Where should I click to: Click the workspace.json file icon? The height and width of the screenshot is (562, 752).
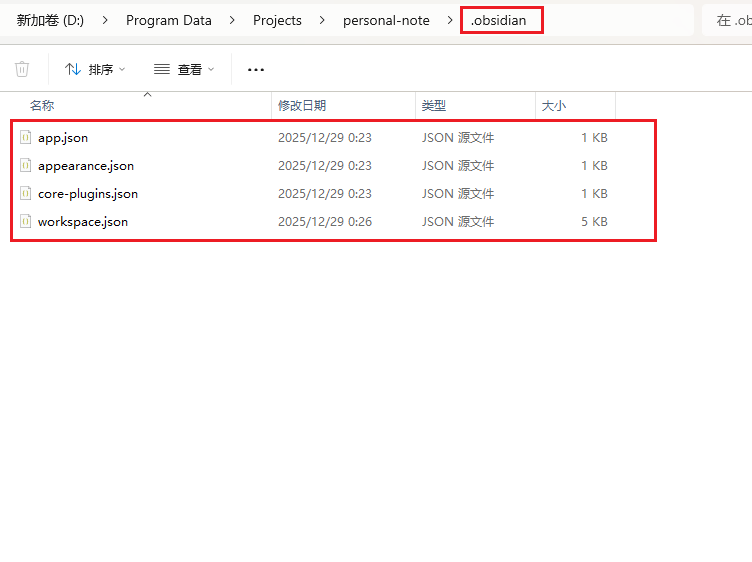[x=27, y=222]
